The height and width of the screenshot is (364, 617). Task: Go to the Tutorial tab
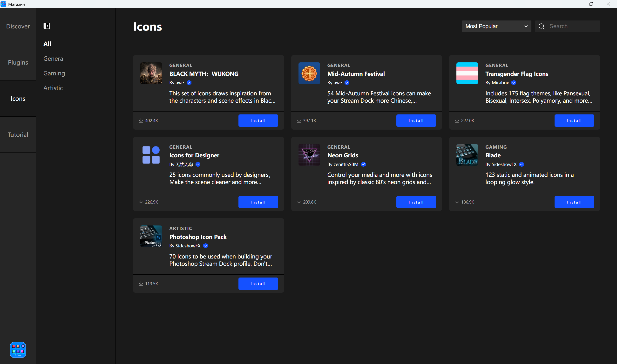point(18,135)
